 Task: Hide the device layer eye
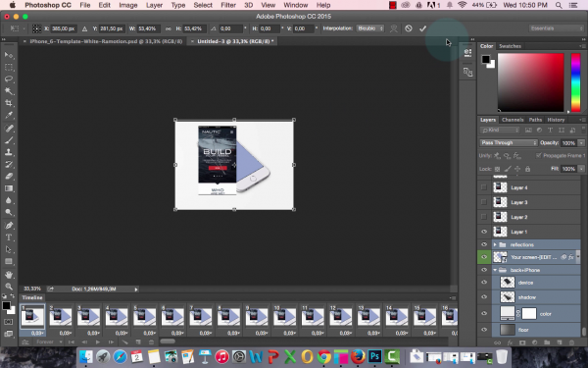coord(484,283)
